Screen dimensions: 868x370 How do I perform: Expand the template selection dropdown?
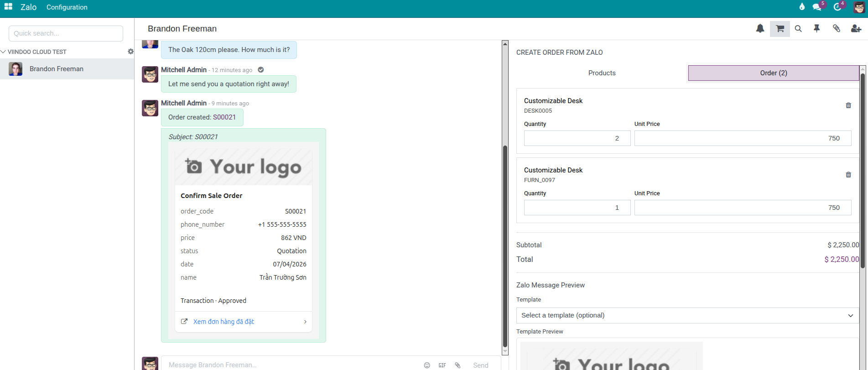[x=687, y=315]
